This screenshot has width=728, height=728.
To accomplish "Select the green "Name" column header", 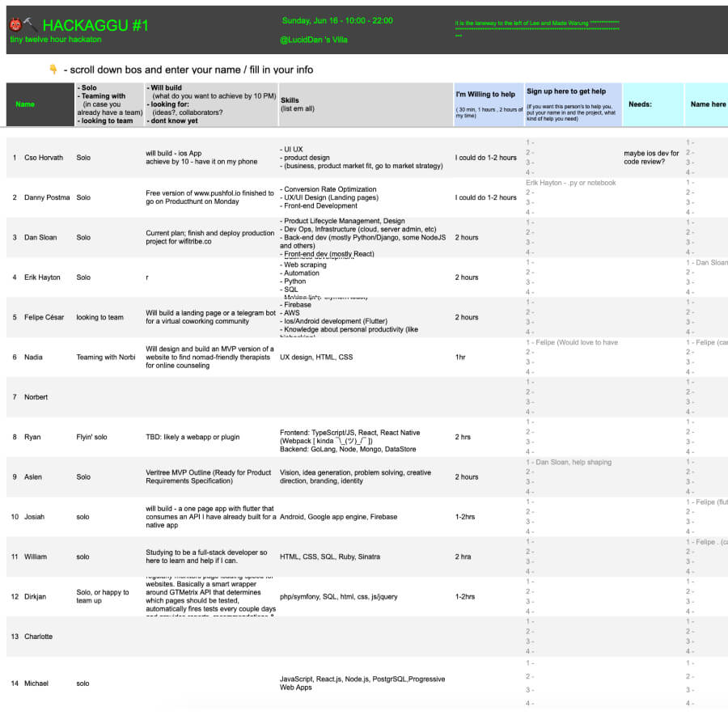I will click(25, 104).
